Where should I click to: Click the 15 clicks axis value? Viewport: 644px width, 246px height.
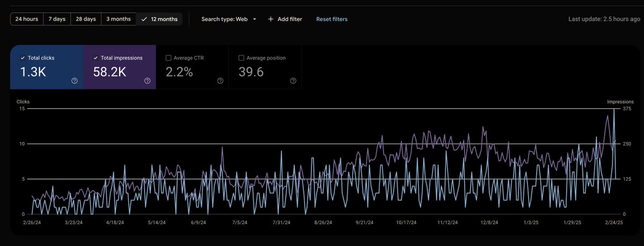tap(21, 109)
